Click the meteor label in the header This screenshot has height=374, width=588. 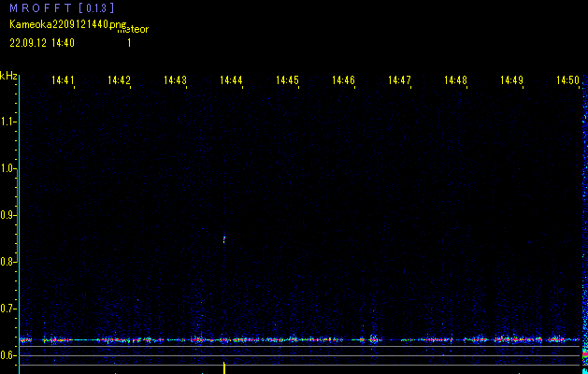(133, 30)
